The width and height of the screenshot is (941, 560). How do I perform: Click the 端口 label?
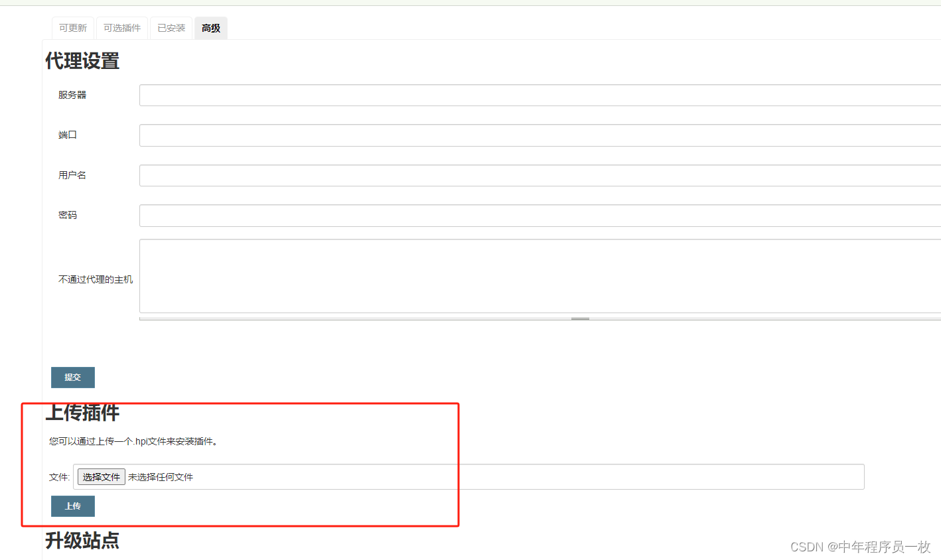(68, 135)
